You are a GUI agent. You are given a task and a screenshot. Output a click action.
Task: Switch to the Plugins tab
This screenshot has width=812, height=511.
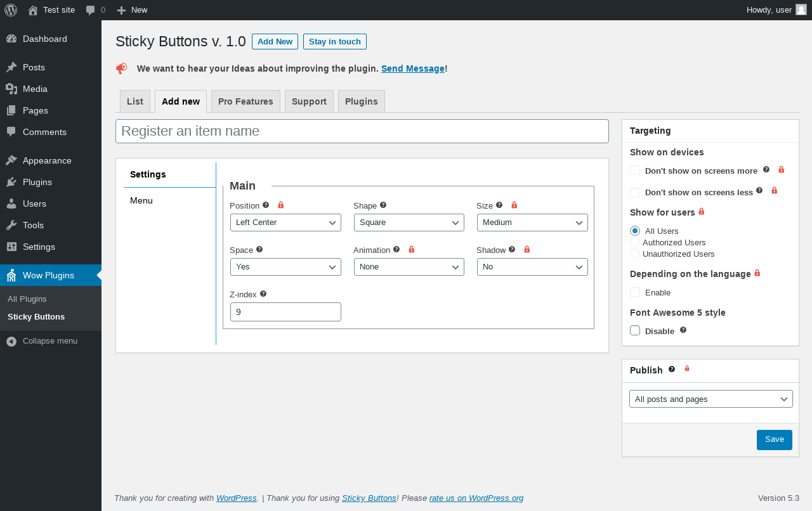(x=362, y=101)
